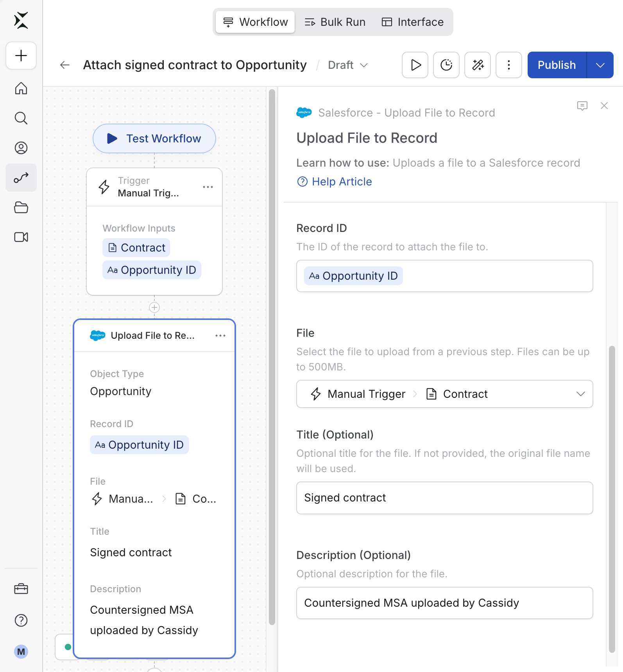Expand the Publish options arrow

600,65
